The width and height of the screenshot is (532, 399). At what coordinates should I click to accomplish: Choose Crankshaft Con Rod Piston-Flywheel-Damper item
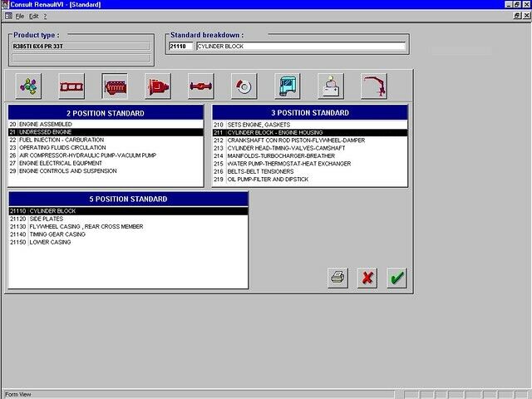(283, 140)
